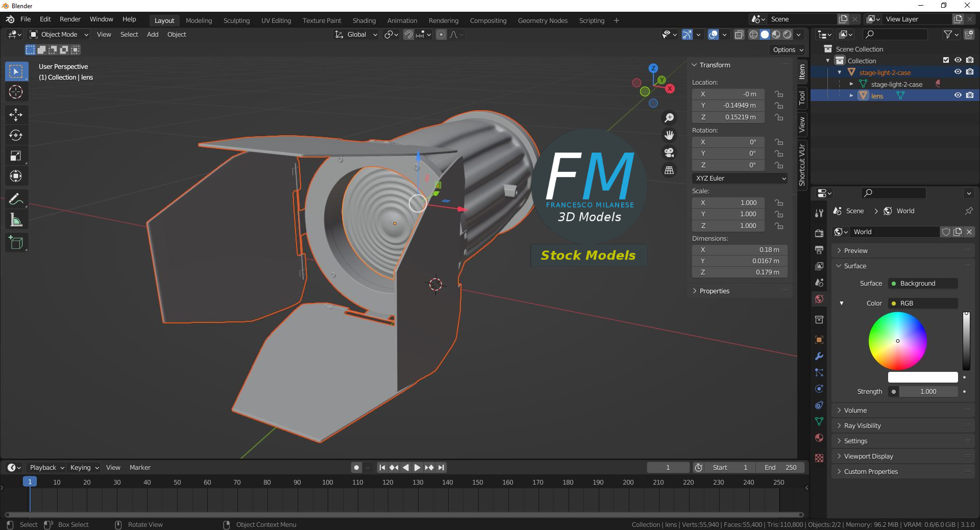Image resolution: width=980 pixels, height=530 pixels.
Task: Open Global transform orientation dropdown
Action: [356, 35]
